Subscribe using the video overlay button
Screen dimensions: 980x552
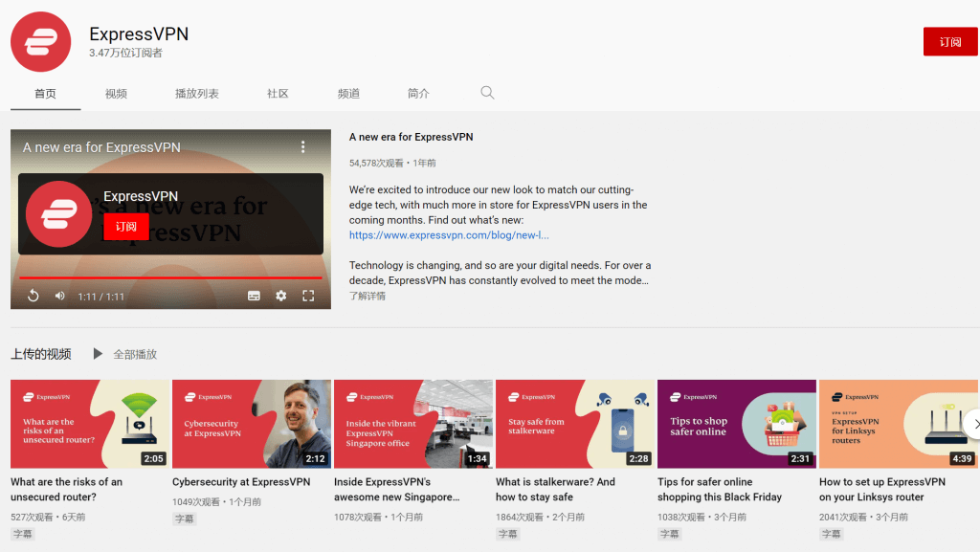click(126, 227)
